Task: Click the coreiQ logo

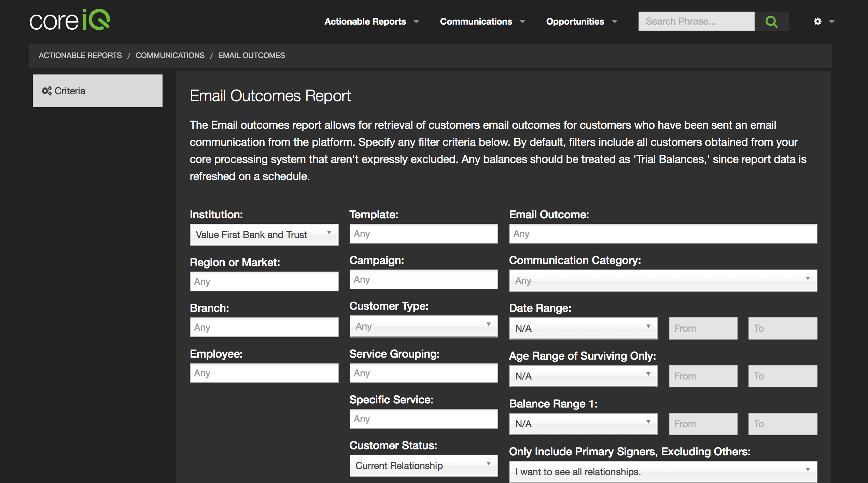Action: point(70,20)
